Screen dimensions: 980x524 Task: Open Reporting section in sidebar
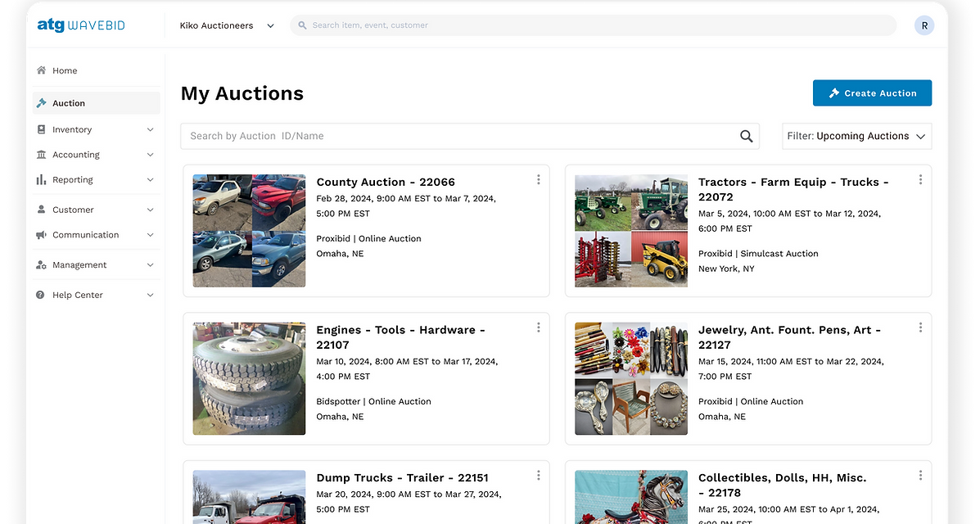point(97,179)
